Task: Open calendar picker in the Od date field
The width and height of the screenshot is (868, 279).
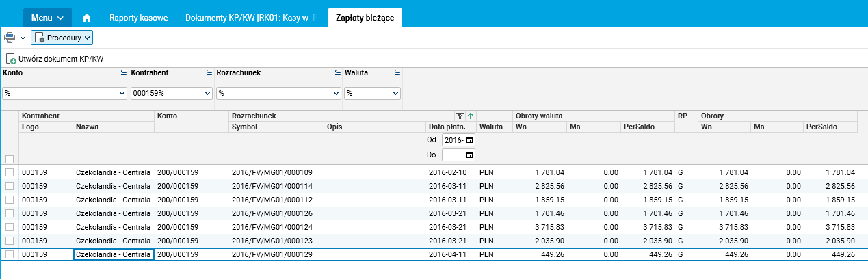Action: coord(469,140)
